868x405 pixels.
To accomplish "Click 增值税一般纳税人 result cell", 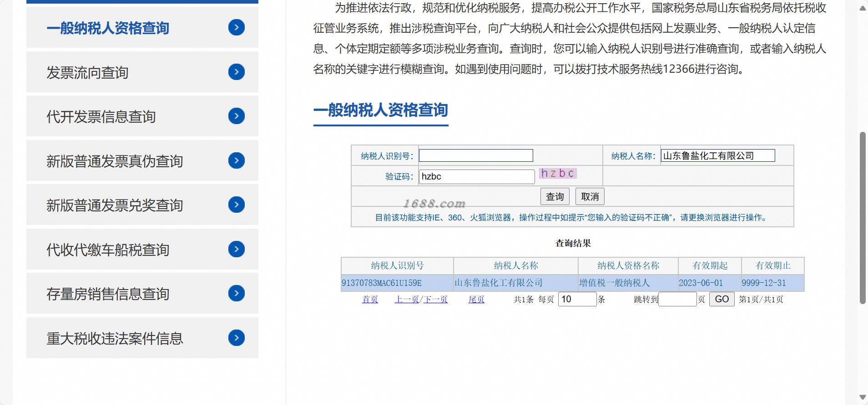I will click(x=628, y=283).
